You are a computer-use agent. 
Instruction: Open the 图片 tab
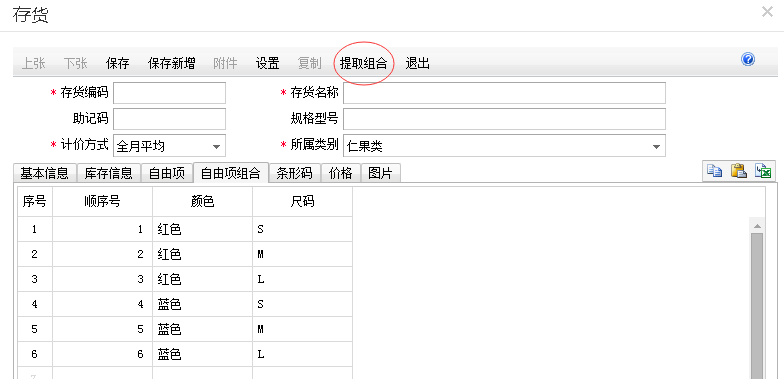pos(380,174)
